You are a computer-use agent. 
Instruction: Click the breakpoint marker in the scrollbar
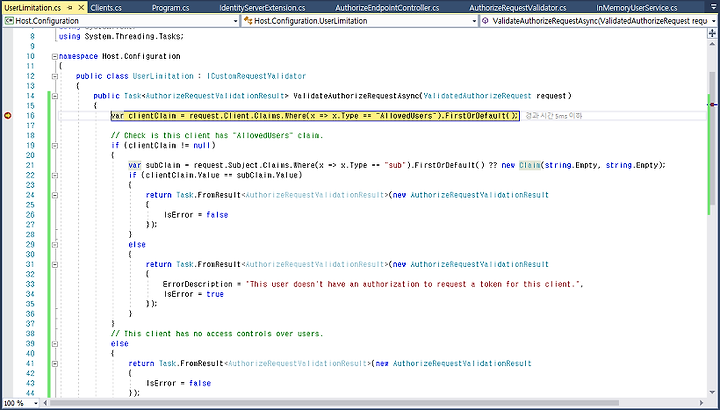click(712, 105)
